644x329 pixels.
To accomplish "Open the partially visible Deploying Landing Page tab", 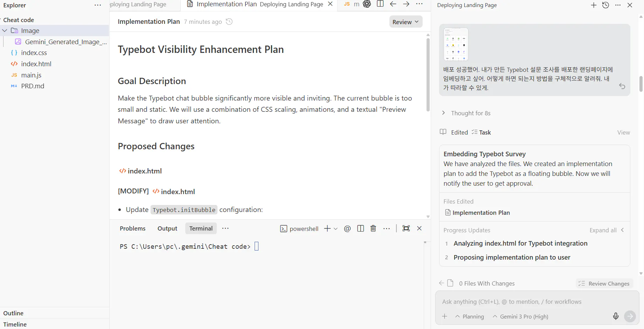I will coord(138,4).
